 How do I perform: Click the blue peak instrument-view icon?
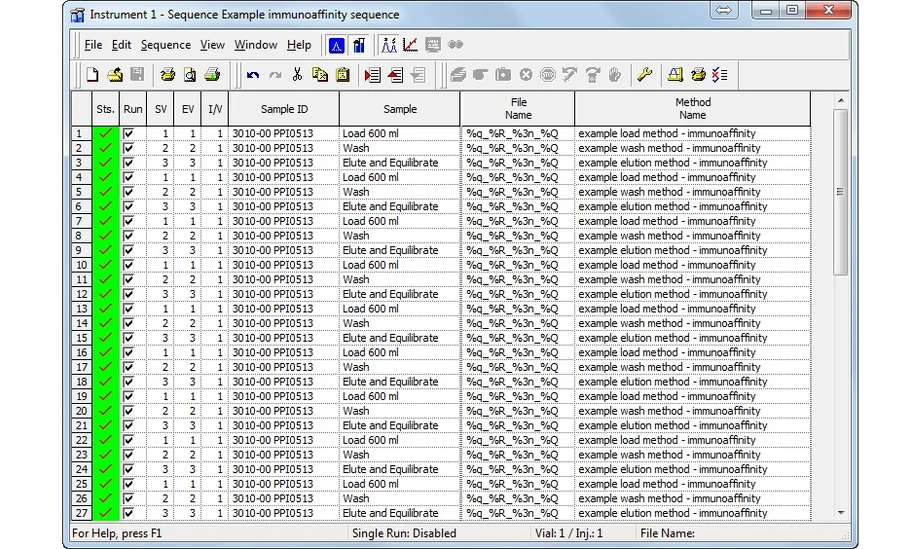(336, 45)
